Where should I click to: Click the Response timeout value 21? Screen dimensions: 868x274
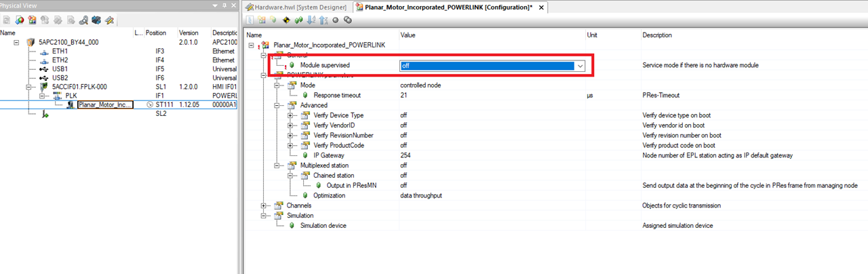click(x=404, y=96)
